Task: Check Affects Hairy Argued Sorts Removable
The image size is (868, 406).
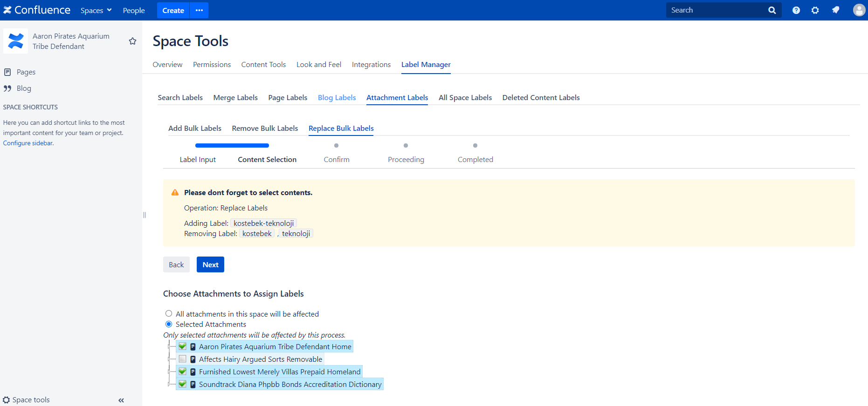Action: (182, 359)
